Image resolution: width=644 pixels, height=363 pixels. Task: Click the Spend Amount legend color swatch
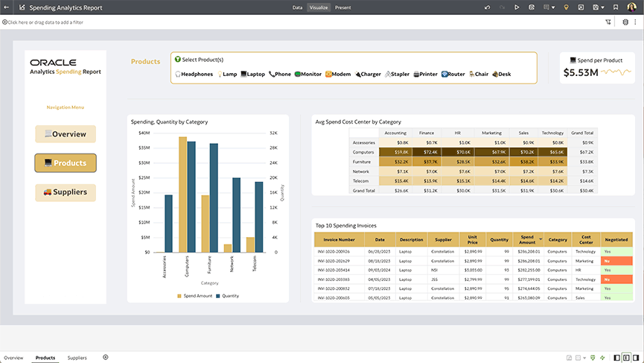179,296
